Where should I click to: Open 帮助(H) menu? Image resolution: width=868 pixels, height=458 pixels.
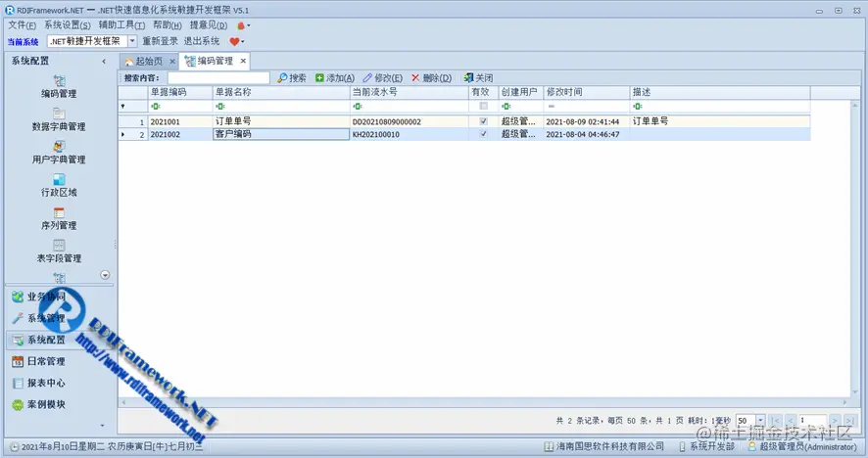[168, 25]
